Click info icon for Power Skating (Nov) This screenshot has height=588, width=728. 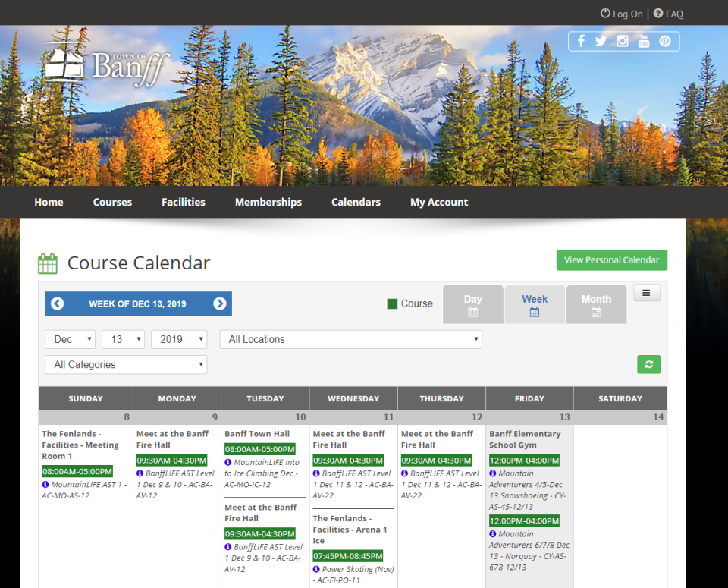pos(316,569)
